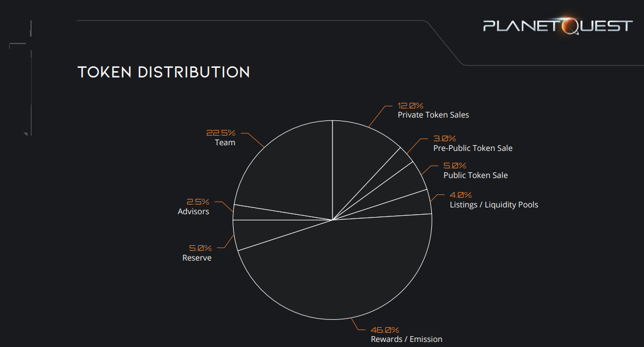Click the 4.0% percentage value

[x=461, y=195]
